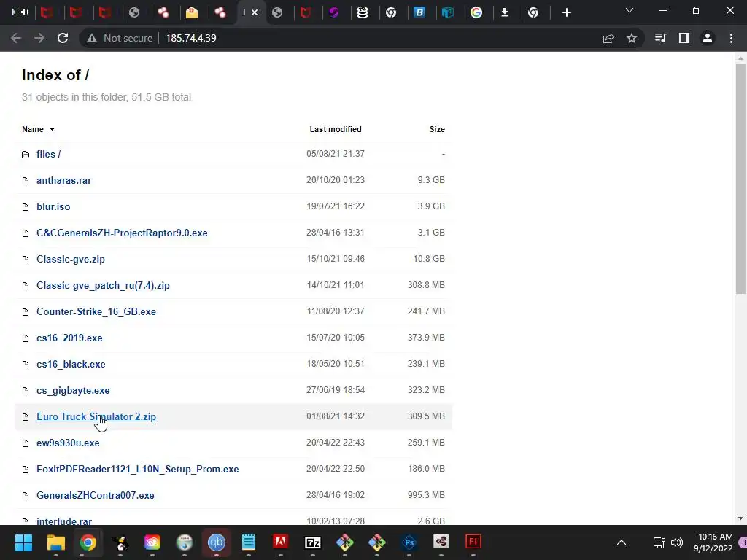This screenshot has width=747, height=560.
Task: Sort by Size column header
Action: (x=437, y=129)
